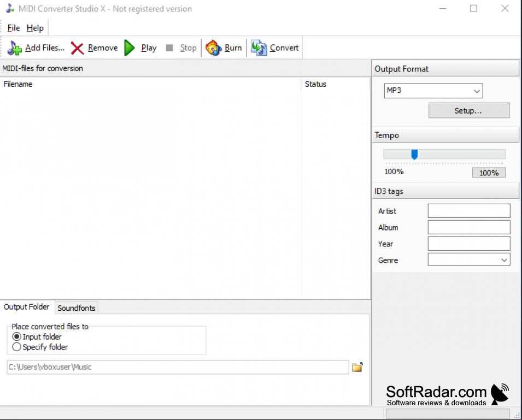Click in the Year text field
This screenshot has width=522, height=420.
469,244
